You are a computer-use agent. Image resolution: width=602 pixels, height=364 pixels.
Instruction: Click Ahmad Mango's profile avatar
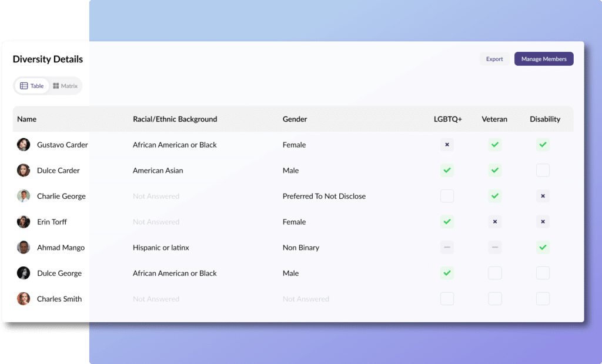coord(24,248)
